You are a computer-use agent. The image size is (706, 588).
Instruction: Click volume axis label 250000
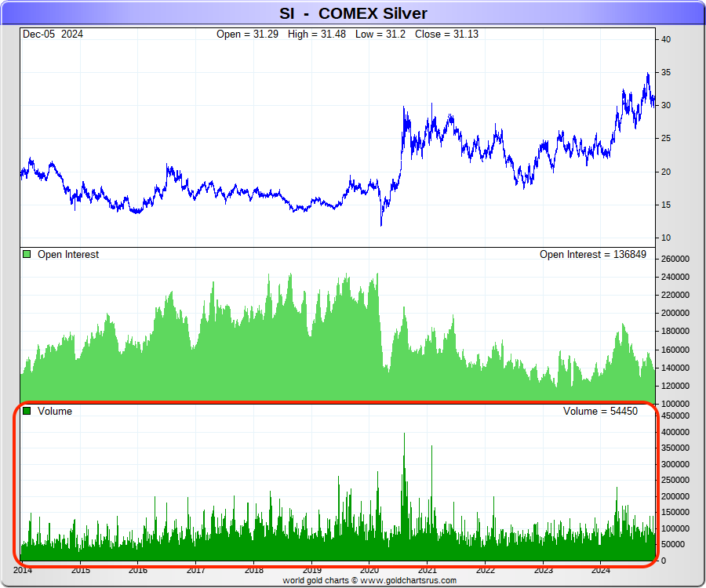pyautogui.click(x=675, y=480)
